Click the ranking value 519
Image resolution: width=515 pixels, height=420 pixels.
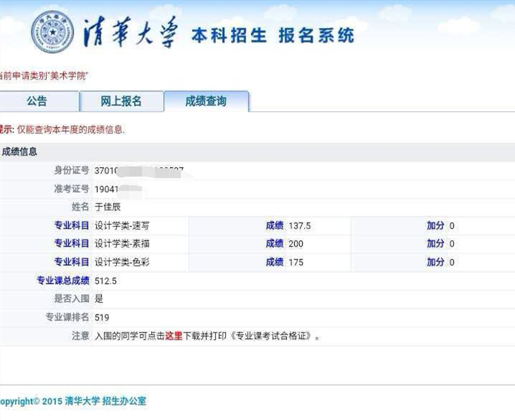102,318
